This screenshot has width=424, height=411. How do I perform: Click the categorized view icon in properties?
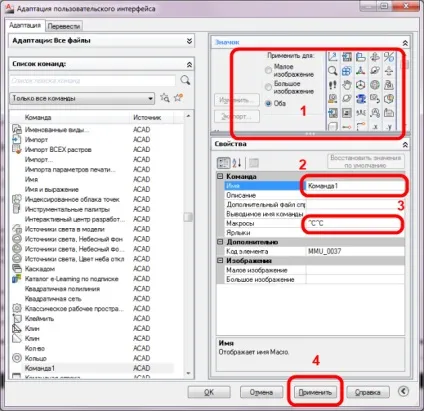(224, 163)
